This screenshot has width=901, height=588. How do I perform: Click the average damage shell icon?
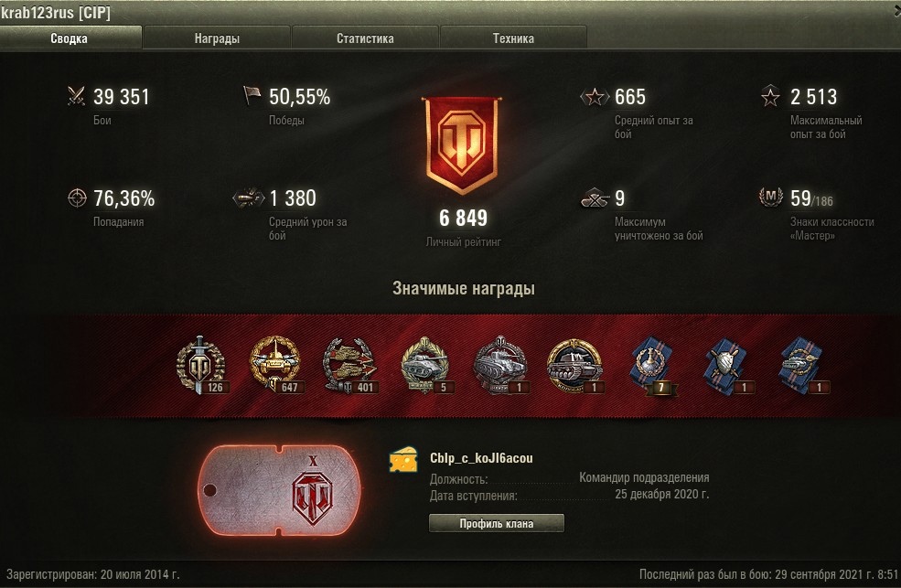point(248,198)
